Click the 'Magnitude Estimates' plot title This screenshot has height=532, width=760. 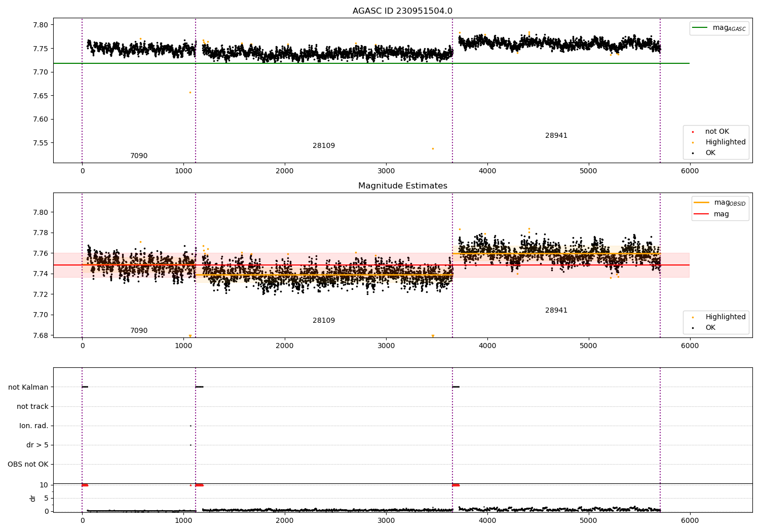point(402,186)
